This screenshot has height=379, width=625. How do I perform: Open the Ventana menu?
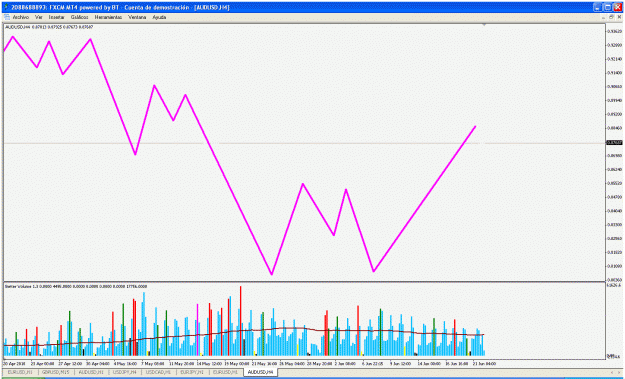(137, 18)
